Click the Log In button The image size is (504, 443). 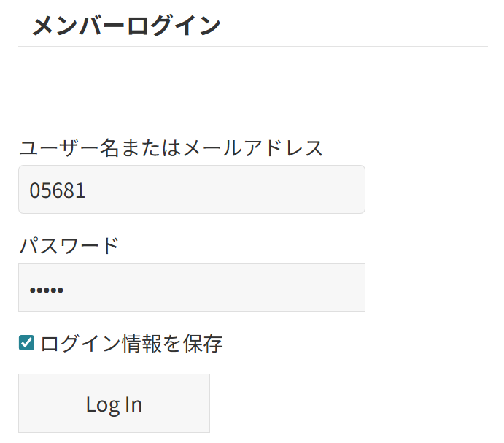coord(114,404)
